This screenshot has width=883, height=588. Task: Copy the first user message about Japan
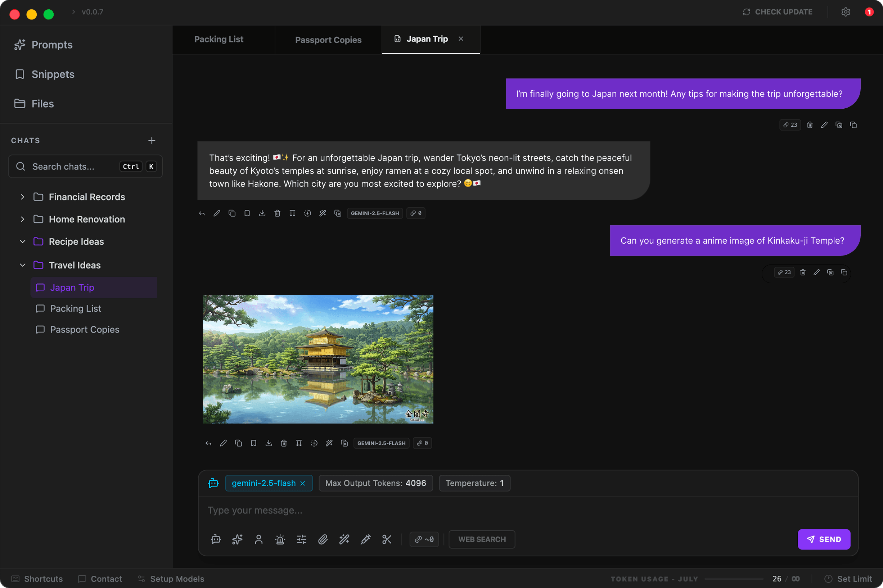[x=853, y=125]
